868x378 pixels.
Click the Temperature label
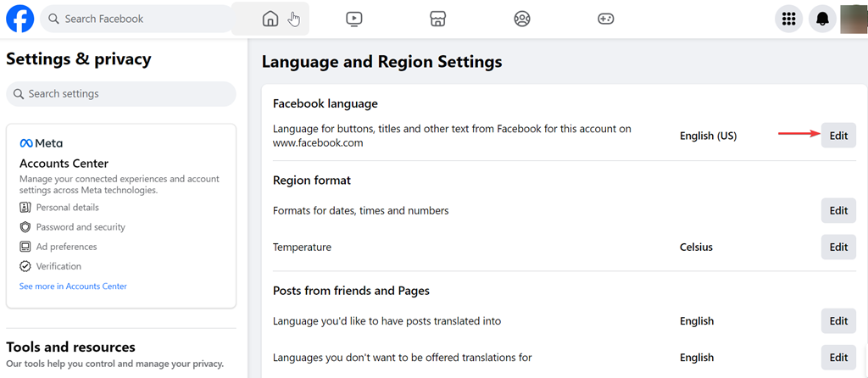(x=302, y=247)
